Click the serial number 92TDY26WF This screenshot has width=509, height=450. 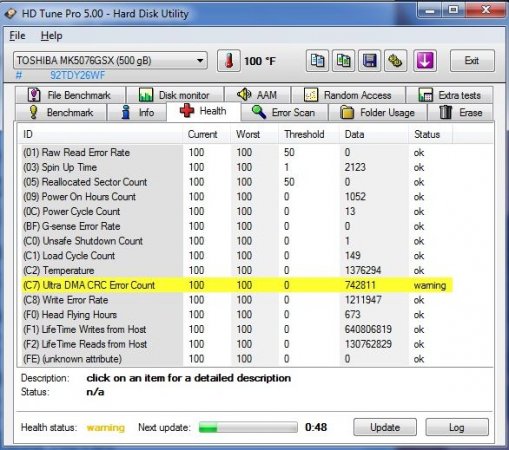pos(77,75)
